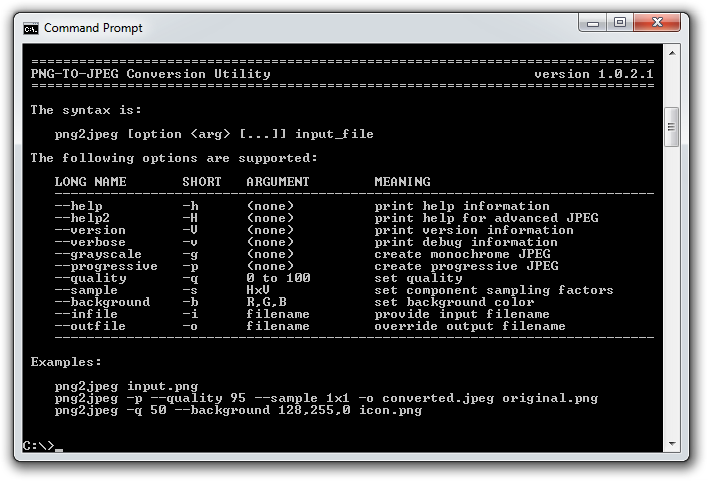Click the '-V' short option

tap(191, 230)
